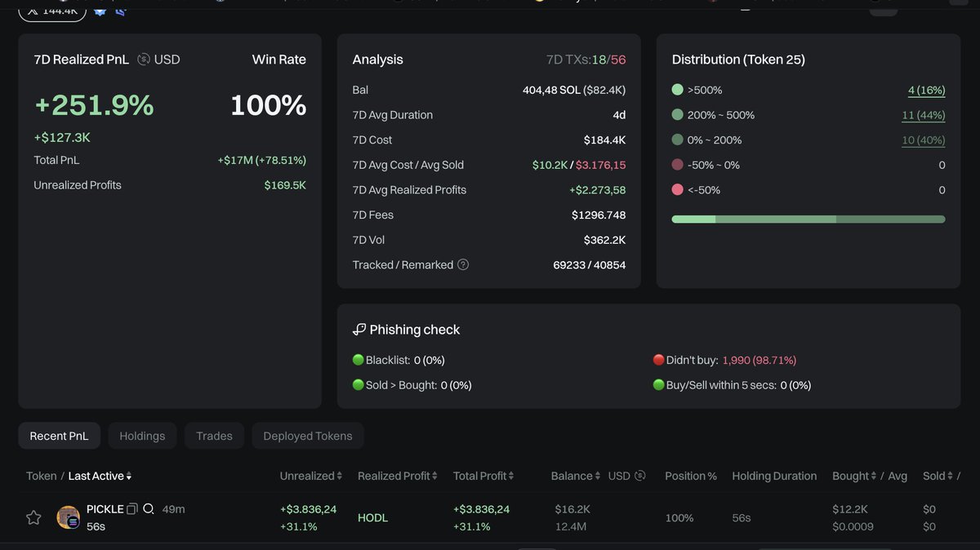Open the 200% ~ 500% link 11 (44%)
Viewport: 980px width, 550px height.
coord(924,115)
